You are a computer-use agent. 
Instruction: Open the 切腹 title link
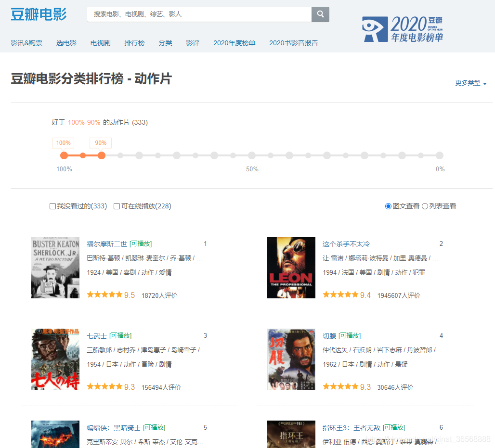click(329, 336)
